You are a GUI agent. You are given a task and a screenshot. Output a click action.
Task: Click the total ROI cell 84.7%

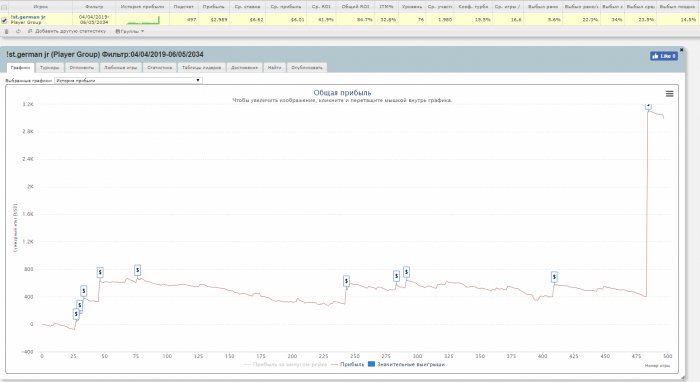click(x=355, y=20)
